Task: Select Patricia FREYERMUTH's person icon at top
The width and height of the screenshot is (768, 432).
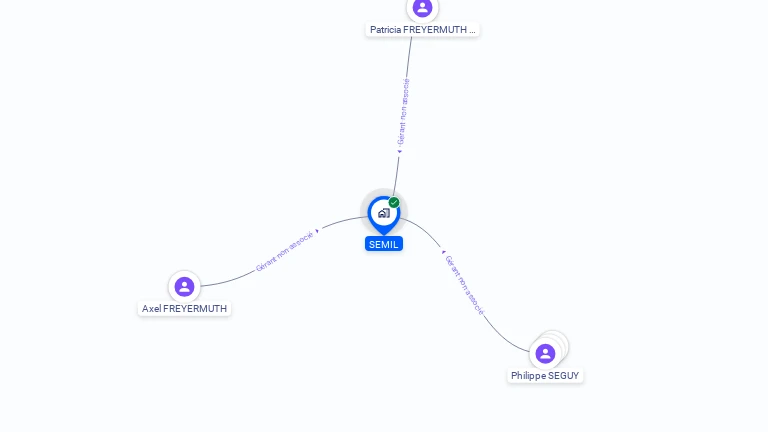Action: tap(422, 8)
